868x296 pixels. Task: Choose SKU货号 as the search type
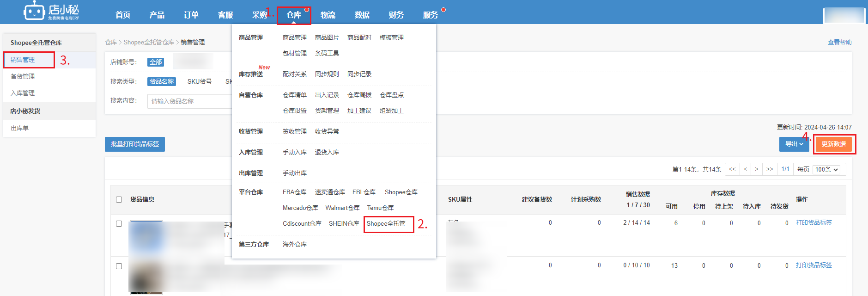coord(200,81)
